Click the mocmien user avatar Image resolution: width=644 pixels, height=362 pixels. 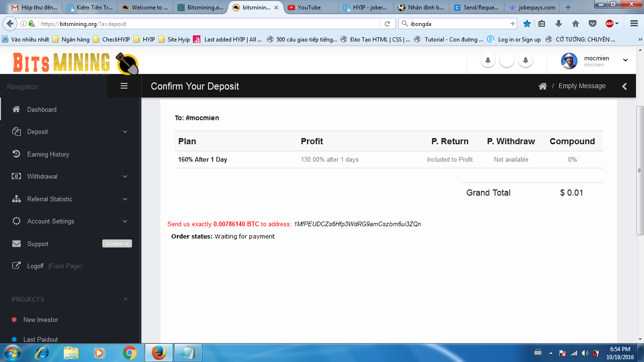569,61
